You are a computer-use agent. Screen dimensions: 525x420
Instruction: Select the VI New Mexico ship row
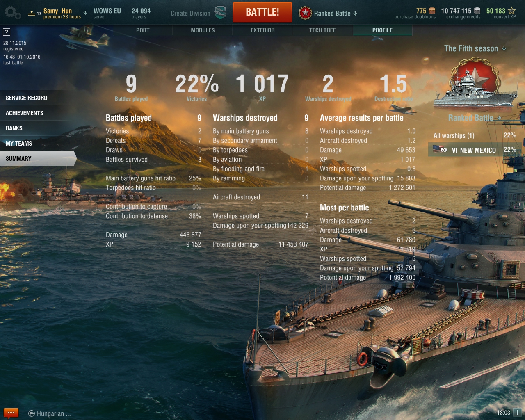click(x=475, y=150)
